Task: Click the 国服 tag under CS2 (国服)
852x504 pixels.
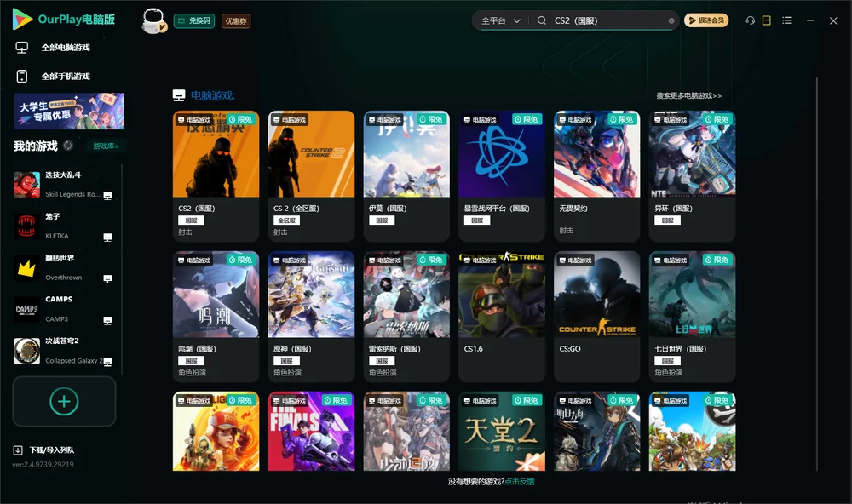Action: [x=191, y=220]
